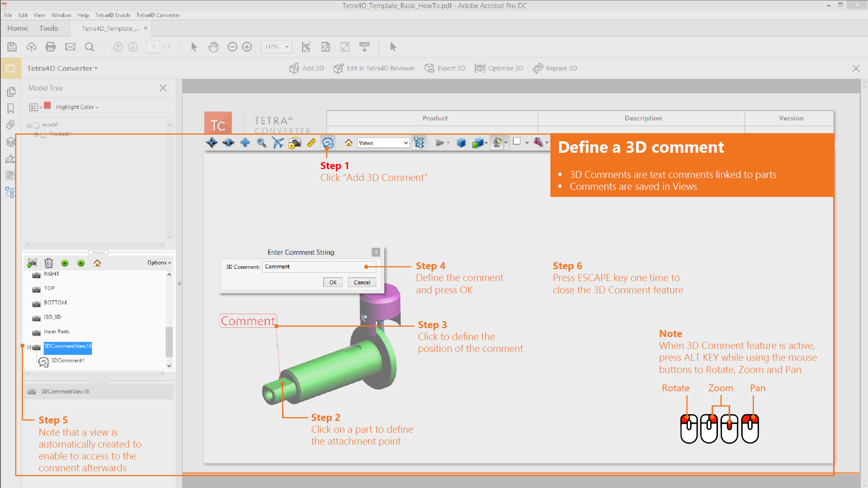Screen dimensions: 868x488
Task: Collapse the model root tree node
Action: [x=29, y=126]
